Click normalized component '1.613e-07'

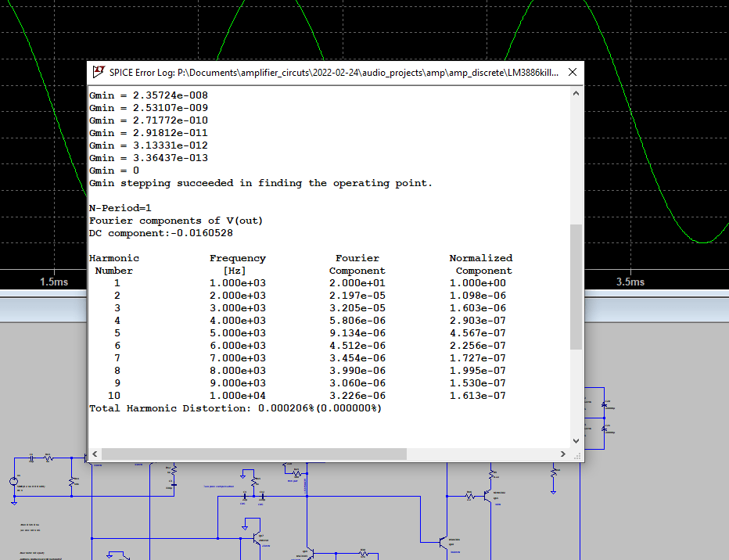tap(477, 396)
